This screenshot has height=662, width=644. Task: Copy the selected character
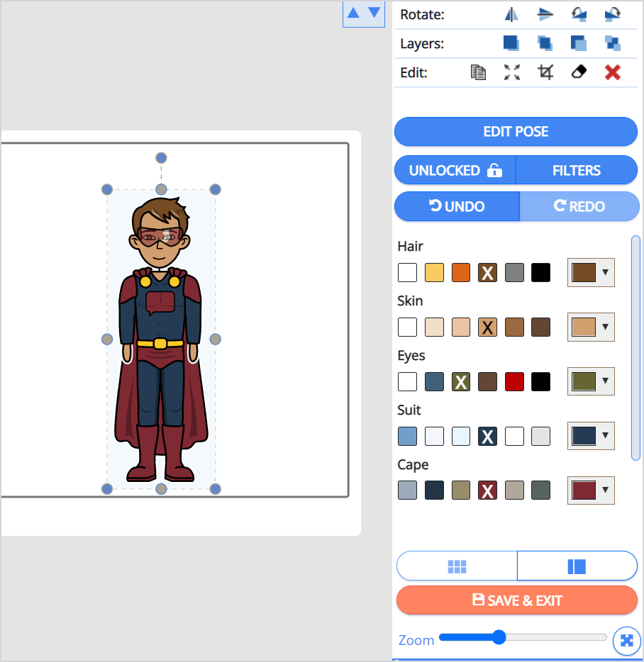[x=478, y=72]
